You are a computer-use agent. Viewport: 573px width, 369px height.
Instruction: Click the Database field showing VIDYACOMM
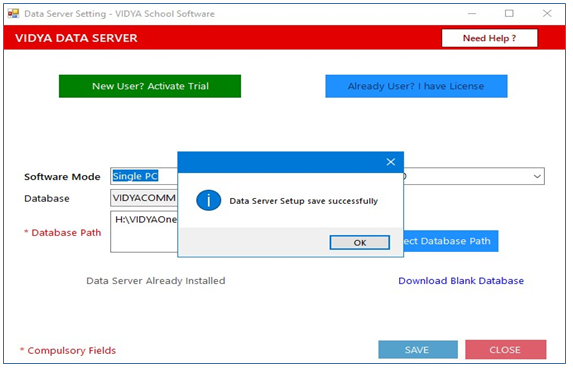pos(144,198)
